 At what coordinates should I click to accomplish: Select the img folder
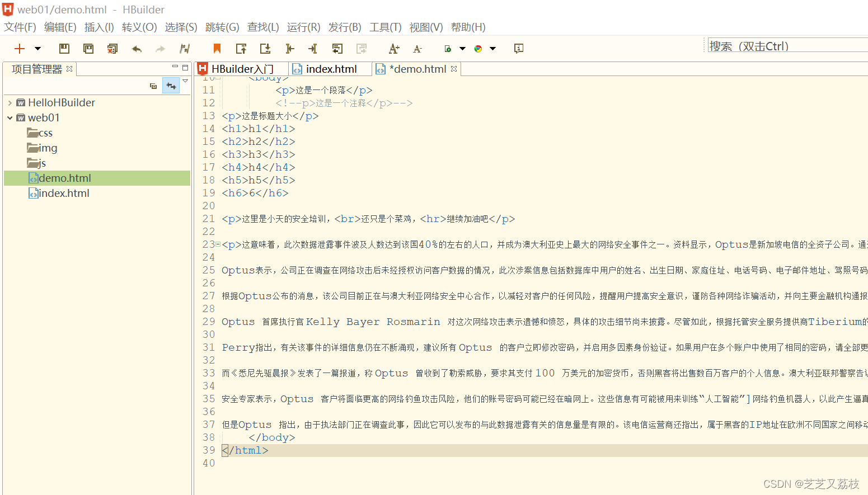click(42, 148)
